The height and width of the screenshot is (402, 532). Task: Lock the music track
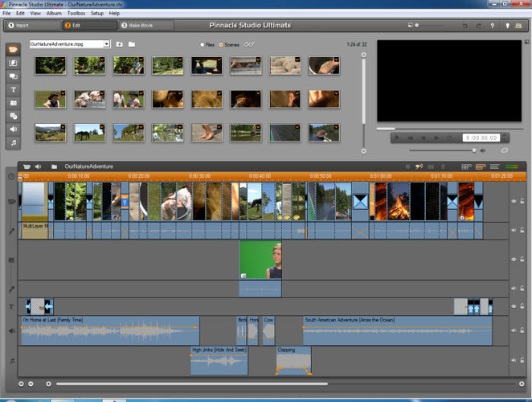pyautogui.click(x=522, y=360)
